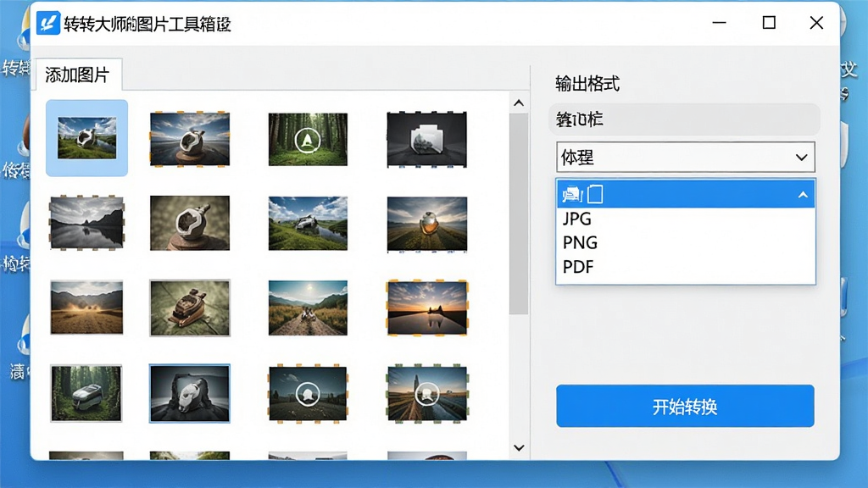
Task: Open the 添加图片 tab
Action: point(77,75)
